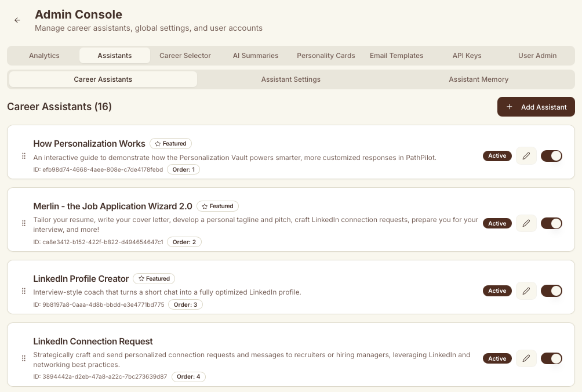Select the Assistant Settings sub-tab

(x=290, y=79)
